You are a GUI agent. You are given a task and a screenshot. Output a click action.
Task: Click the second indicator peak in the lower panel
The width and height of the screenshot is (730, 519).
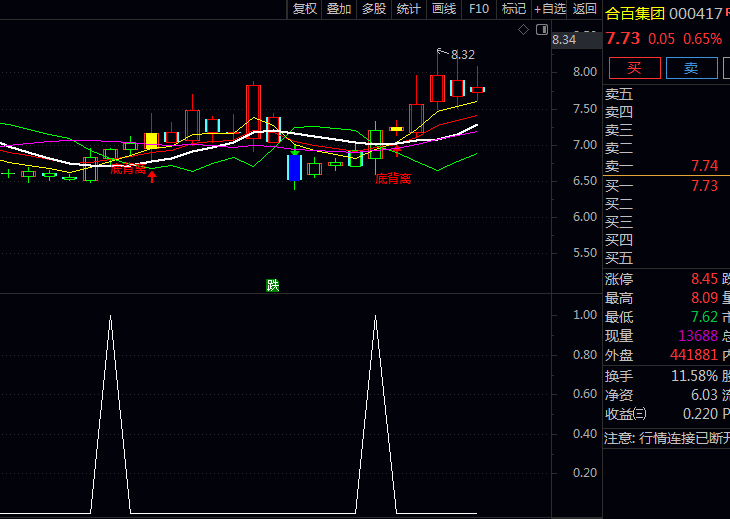pyautogui.click(x=376, y=317)
